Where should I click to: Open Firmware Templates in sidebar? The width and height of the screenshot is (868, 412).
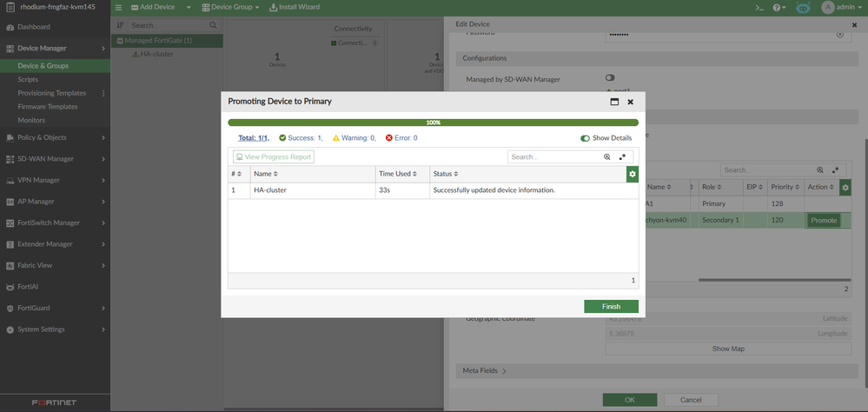(48, 106)
